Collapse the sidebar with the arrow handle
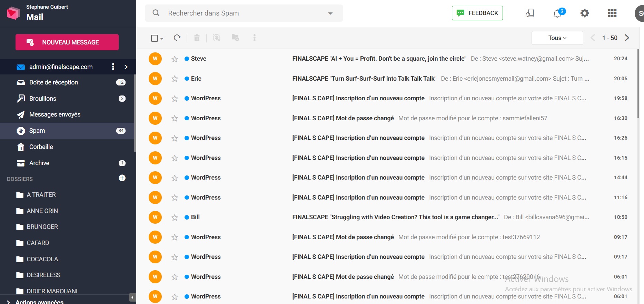Screen dimensions: 644x304 (132, 297)
